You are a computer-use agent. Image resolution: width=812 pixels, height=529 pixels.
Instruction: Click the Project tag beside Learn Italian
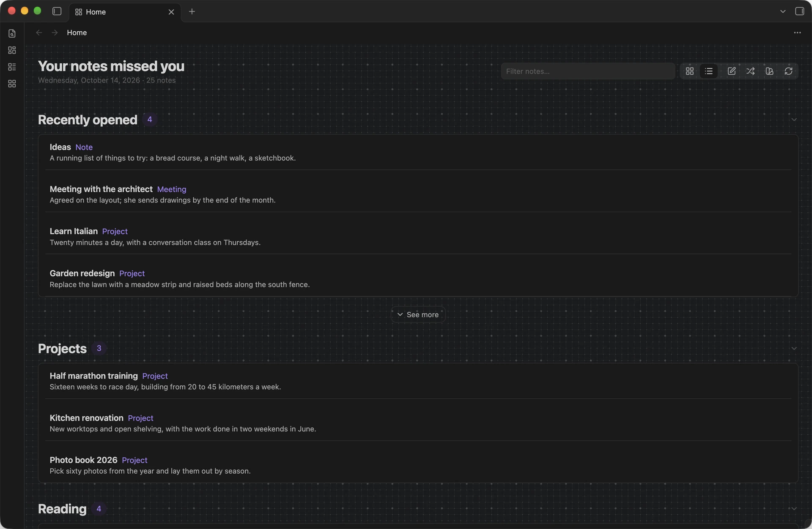pos(115,232)
